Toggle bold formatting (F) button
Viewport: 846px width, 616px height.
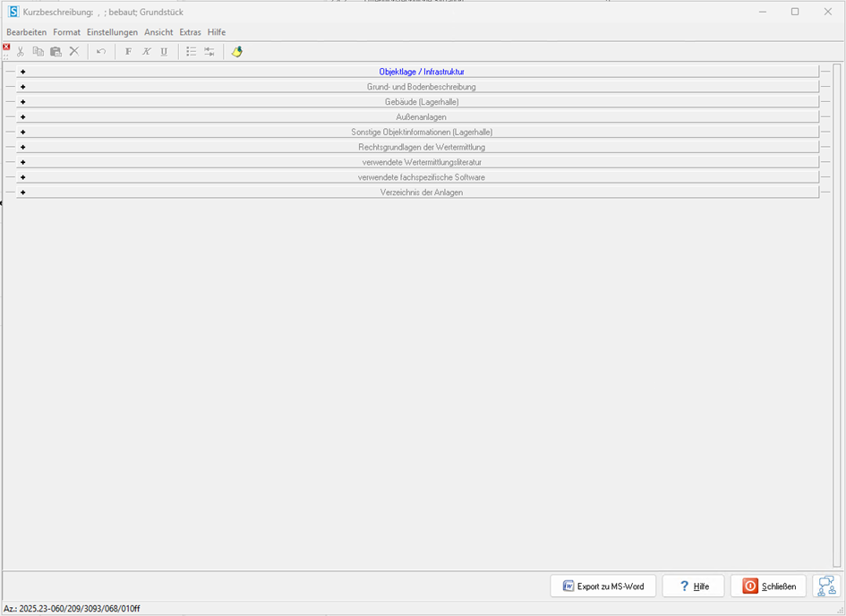[128, 52]
